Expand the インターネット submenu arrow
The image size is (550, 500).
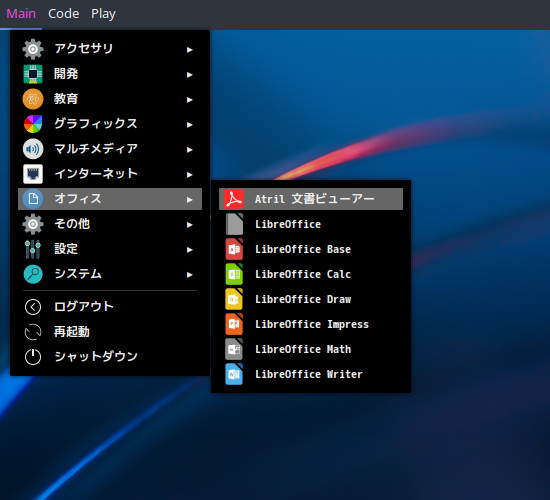click(190, 174)
